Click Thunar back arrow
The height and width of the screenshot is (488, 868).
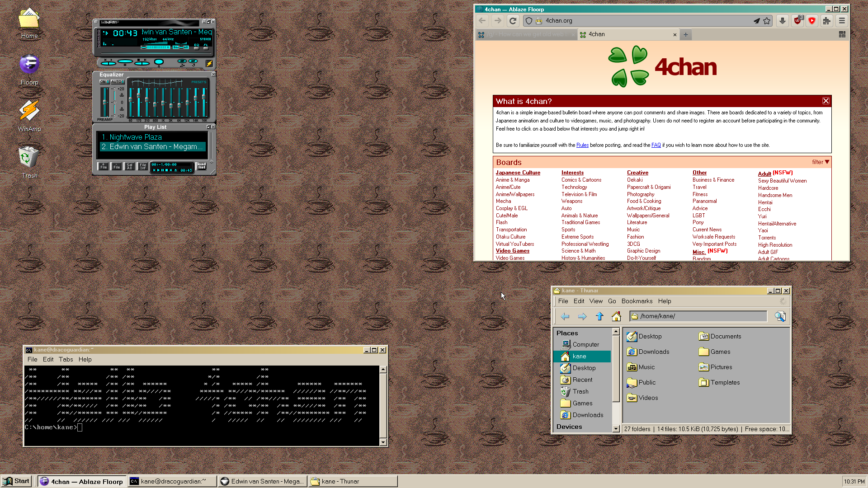pos(565,317)
